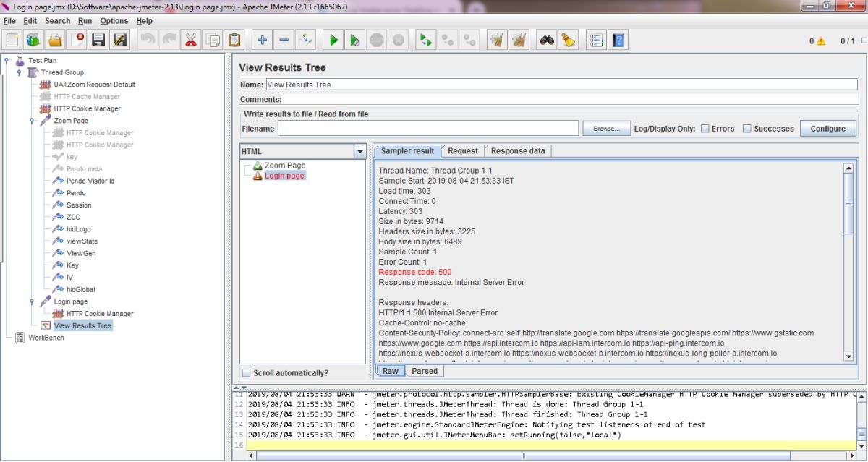
Task: Click the Reset Search icon
Action: [569, 40]
